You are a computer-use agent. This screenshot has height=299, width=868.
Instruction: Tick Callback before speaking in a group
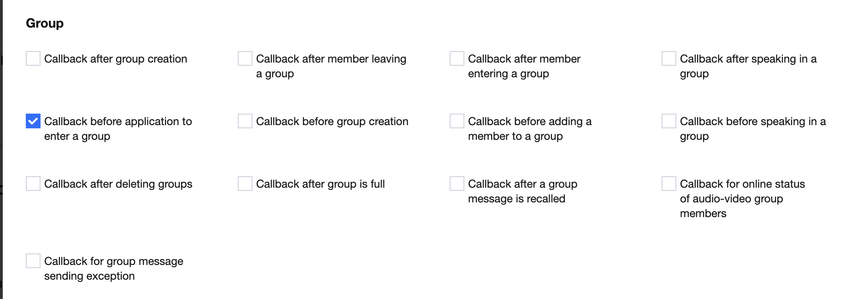coord(669,121)
